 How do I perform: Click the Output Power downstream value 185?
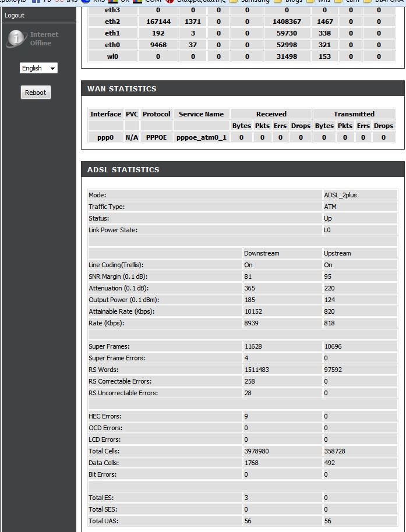point(250,300)
